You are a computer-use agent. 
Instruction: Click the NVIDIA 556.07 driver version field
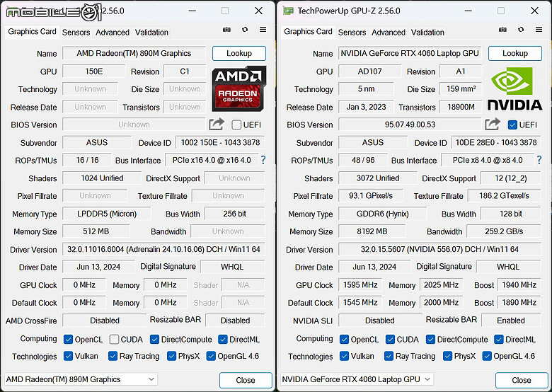[x=439, y=250]
